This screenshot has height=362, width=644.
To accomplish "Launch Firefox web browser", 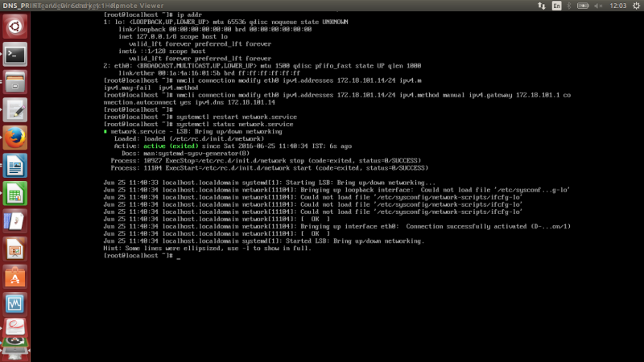I will [x=15, y=138].
